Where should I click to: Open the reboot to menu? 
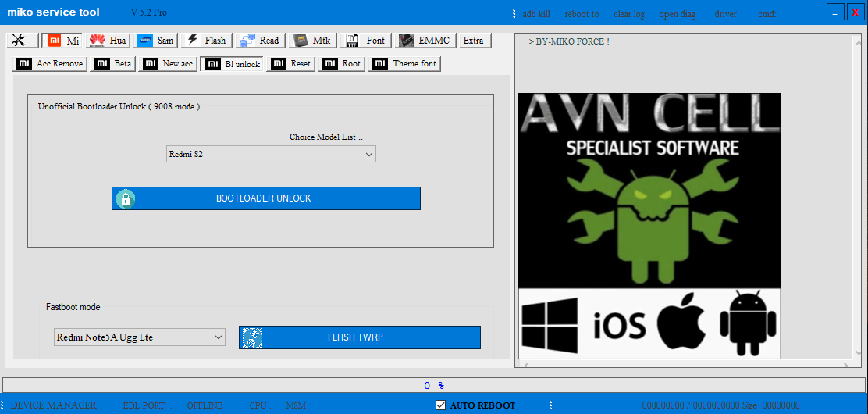tap(582, 14)
